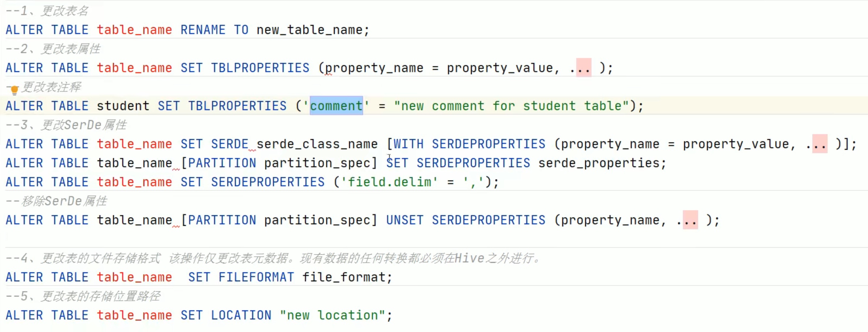Click the highlighted 'comment' word
This screenshot has height=332, width=868.
click(x=336, y=106)
